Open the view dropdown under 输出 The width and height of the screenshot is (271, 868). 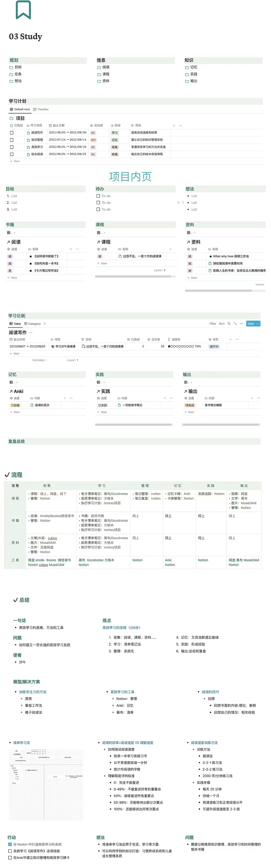pos(188,382)
